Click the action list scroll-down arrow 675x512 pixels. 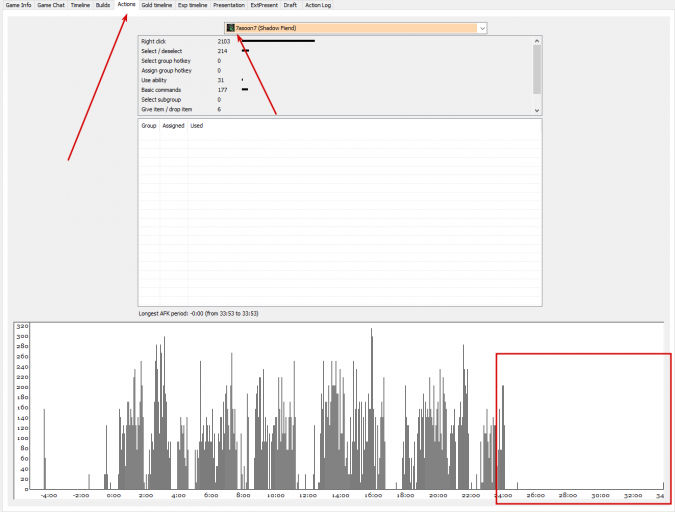click(x=537, y=110)
